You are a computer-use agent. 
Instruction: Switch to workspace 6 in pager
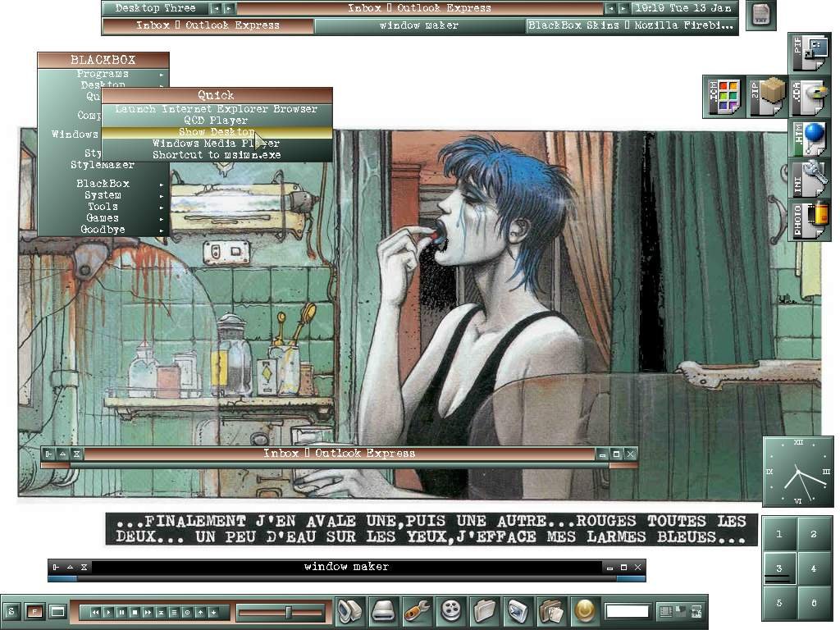(814, 603)
